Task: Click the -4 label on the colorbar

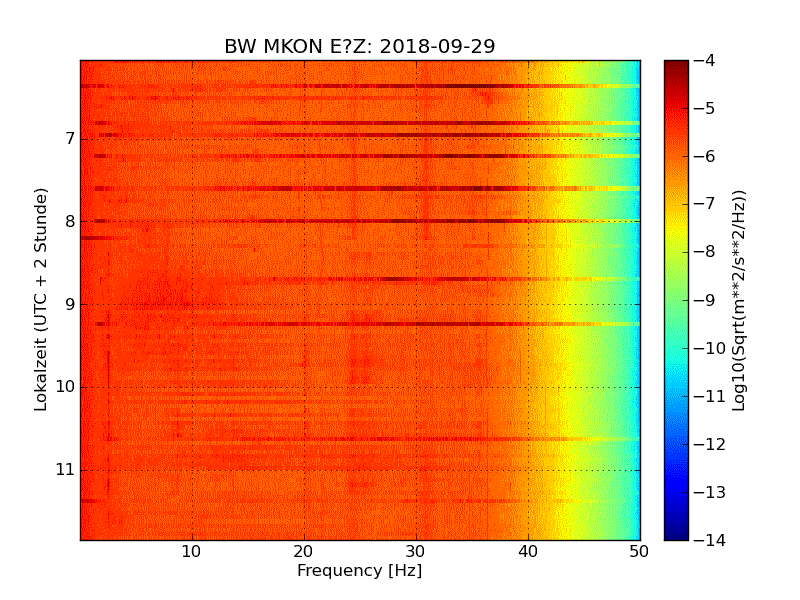Action: pyautogui.click(x=705, y=60)
